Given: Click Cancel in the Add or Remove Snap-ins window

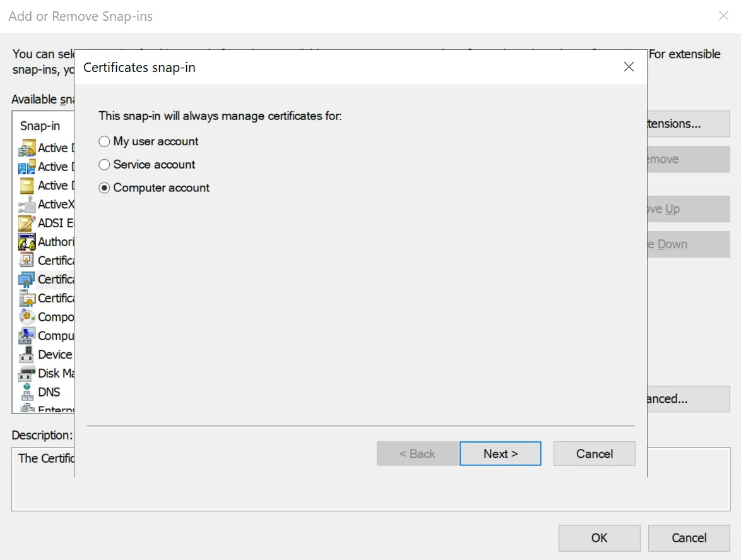Looking at the screenshot, I should [x=689, y=538].
